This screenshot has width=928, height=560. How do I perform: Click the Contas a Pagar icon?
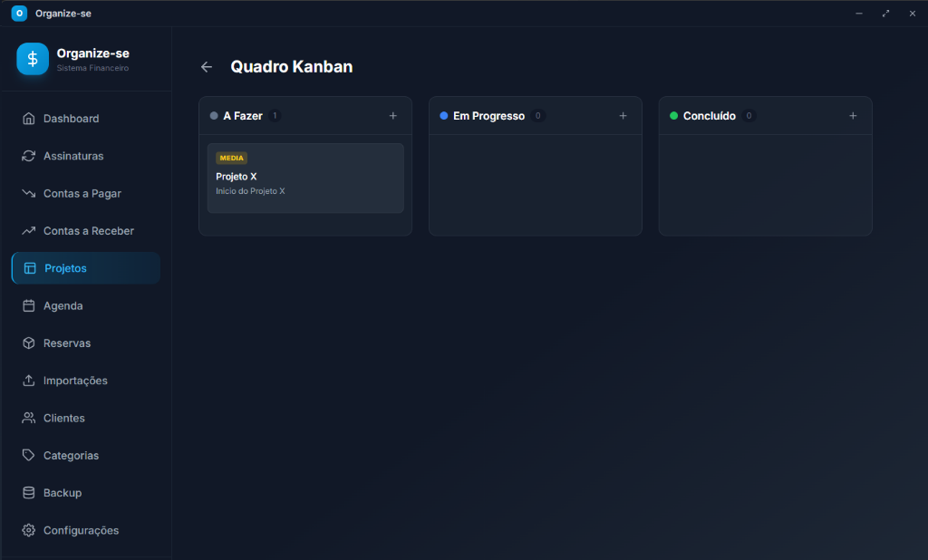click(x=28, y=193)
